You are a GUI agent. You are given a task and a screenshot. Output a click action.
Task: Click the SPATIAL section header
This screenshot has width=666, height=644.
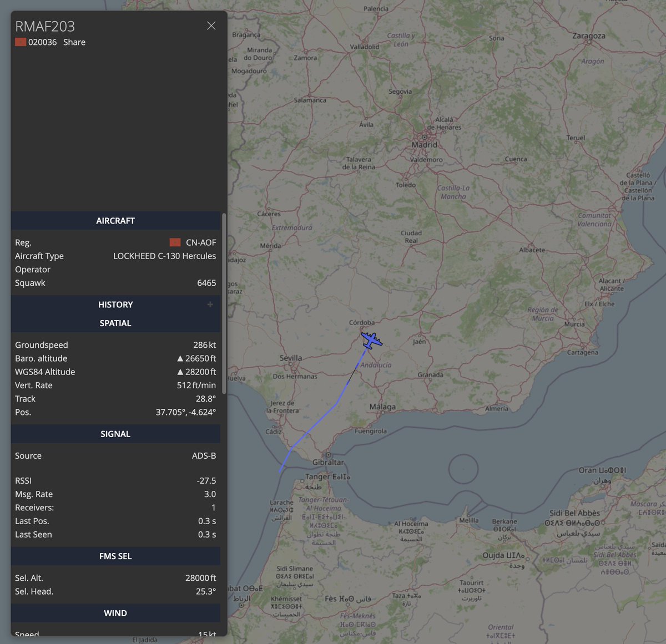115,323
